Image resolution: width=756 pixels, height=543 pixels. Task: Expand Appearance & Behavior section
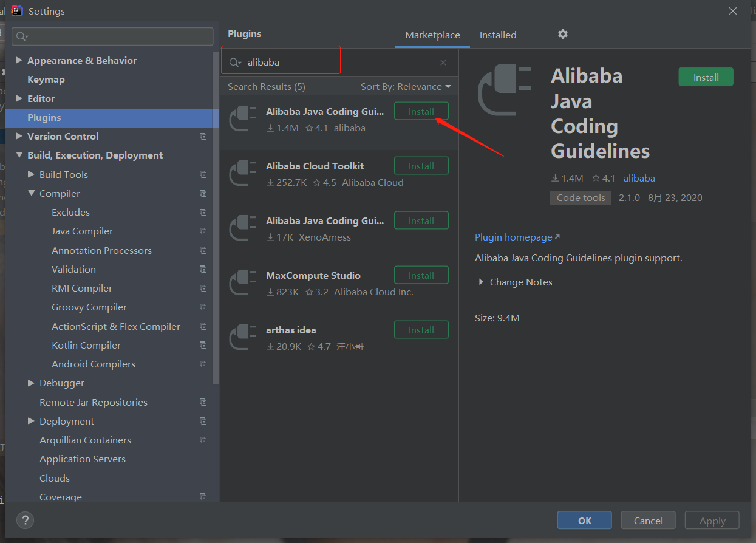pyautogui.click(x=19, y=60)
